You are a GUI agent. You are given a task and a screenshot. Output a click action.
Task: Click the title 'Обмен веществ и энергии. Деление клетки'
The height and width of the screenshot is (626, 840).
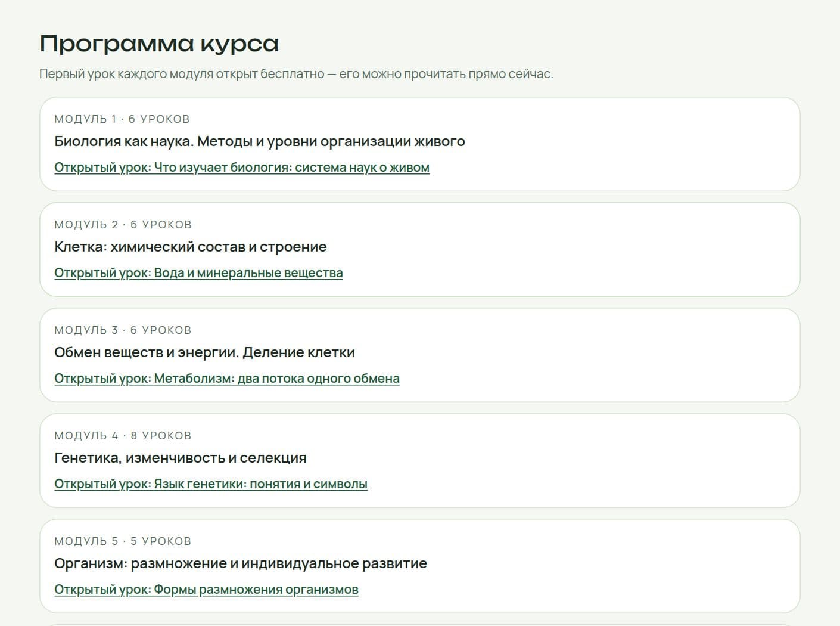(204, 352)
